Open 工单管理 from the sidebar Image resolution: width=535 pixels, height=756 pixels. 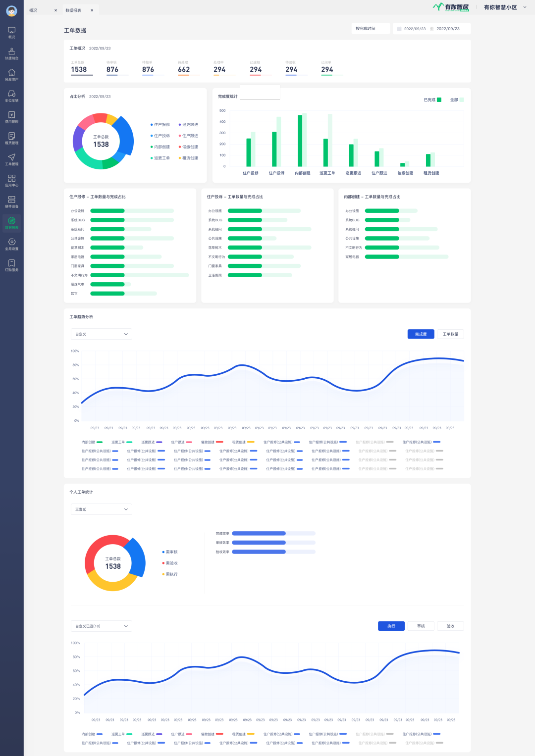coord(11,159)
